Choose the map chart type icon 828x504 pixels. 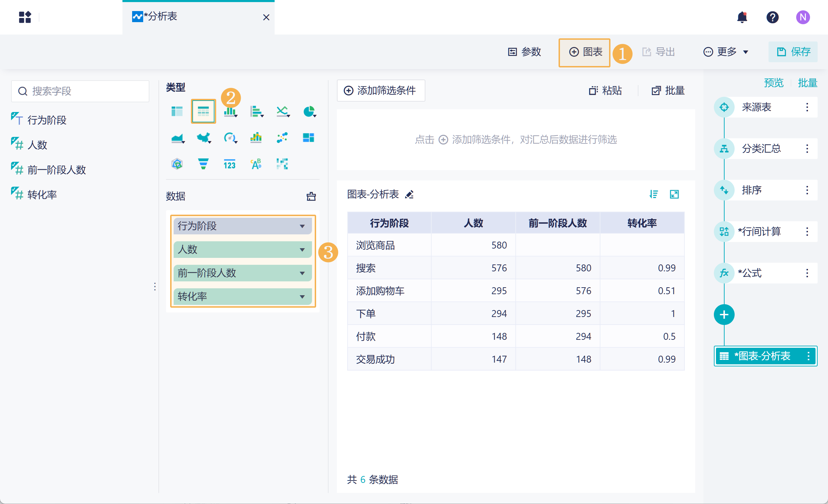click(203, 138)
